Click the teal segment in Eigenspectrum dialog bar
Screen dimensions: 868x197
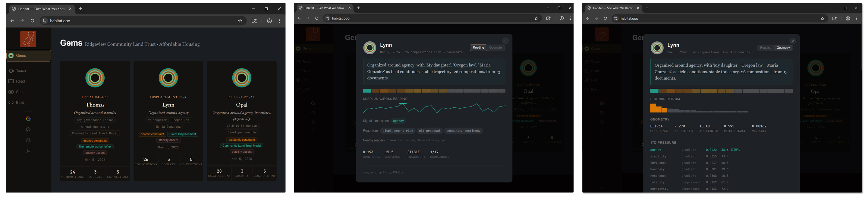654,91
